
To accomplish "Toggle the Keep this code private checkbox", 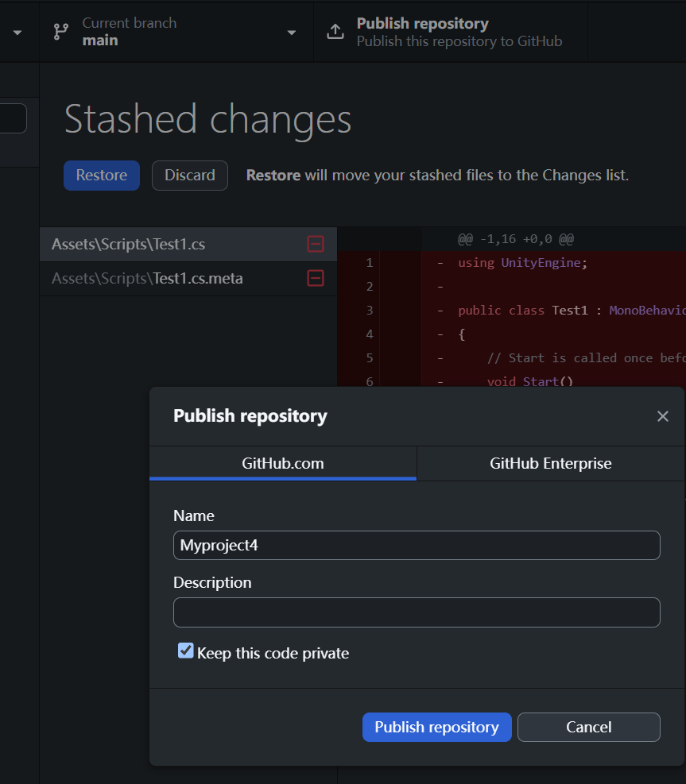I will pyautogui.click(x=186, y=652).
